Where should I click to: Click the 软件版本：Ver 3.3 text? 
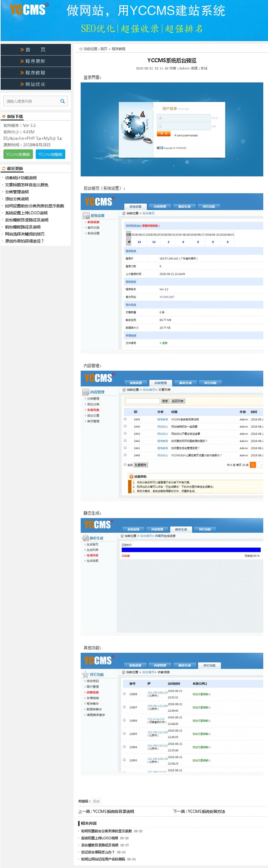pos(19,125)
